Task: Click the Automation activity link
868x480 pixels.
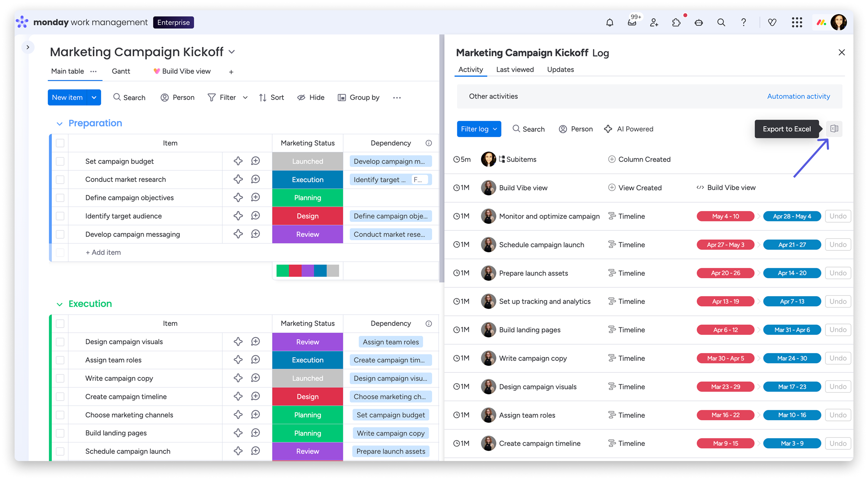Action: point(798,96)
